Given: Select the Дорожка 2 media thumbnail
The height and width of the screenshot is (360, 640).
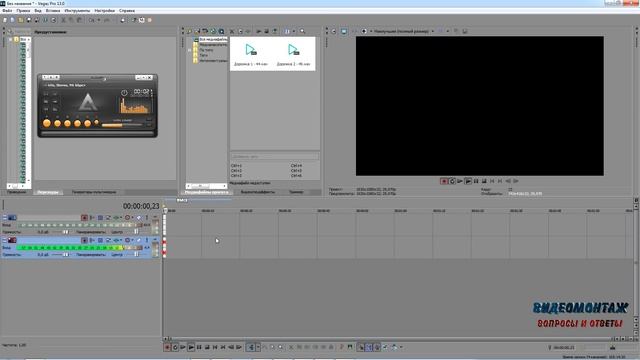Looking at the screenshot, I should pos(293,55).
